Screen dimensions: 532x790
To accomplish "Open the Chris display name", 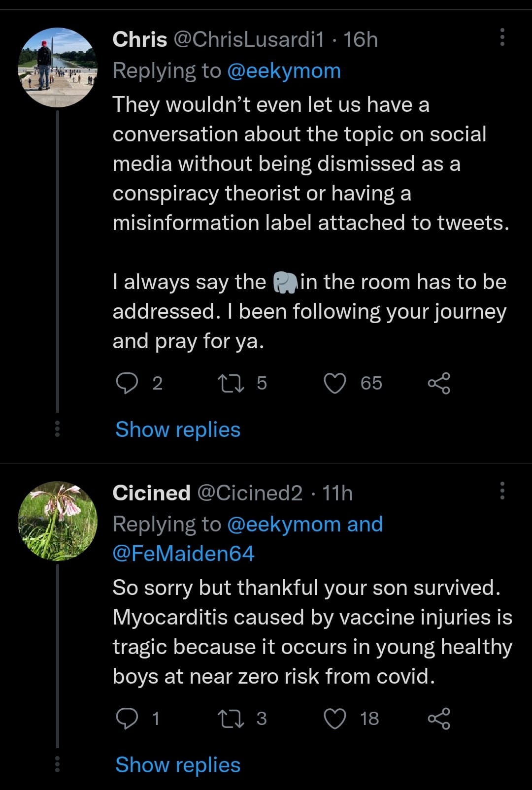I will point(140,39).
